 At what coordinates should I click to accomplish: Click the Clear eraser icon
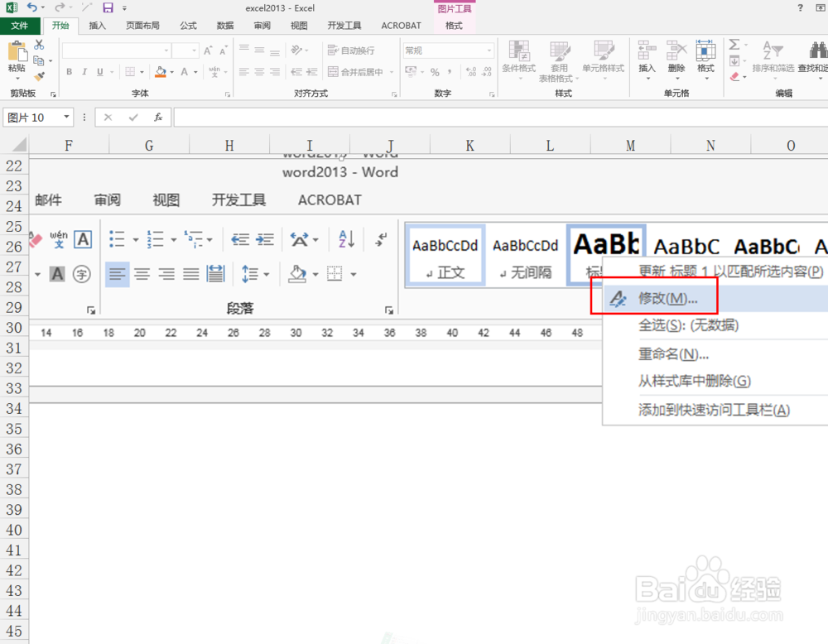coord(734,77)
